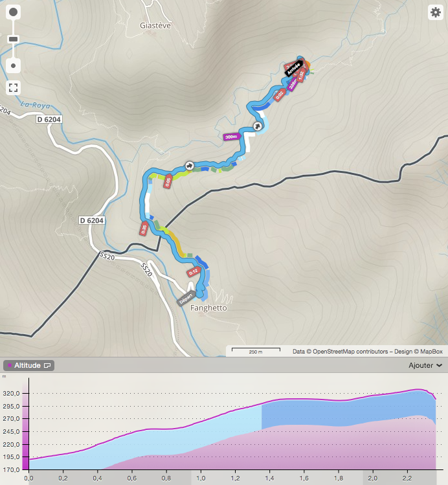Viewport: 448px width, 485px height.
Task: Click the zoom in large circle button
Action: pos(13,13)
